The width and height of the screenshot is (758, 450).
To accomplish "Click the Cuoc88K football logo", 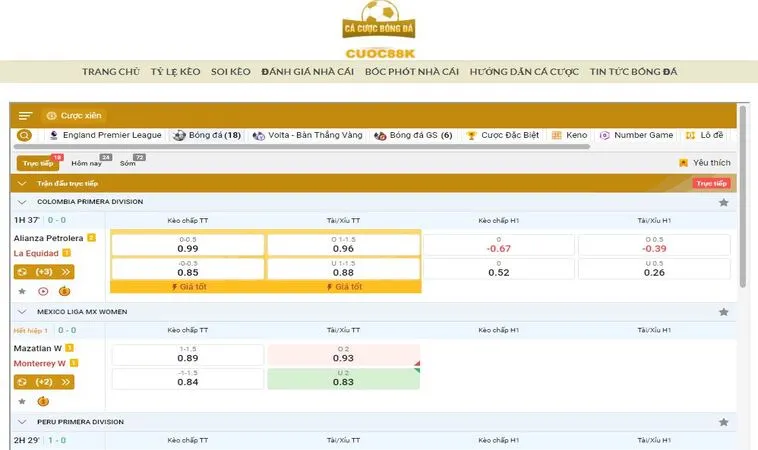I will [379, 30].
